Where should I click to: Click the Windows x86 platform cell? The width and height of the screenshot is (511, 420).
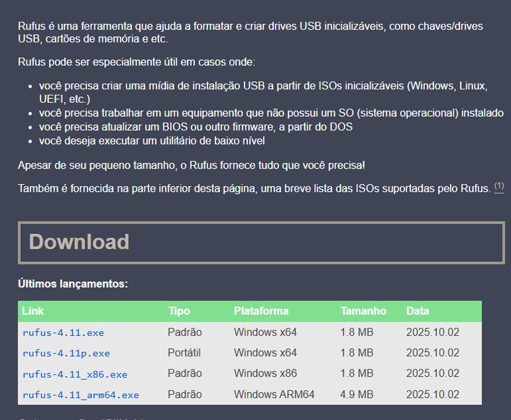click(265, 373)
